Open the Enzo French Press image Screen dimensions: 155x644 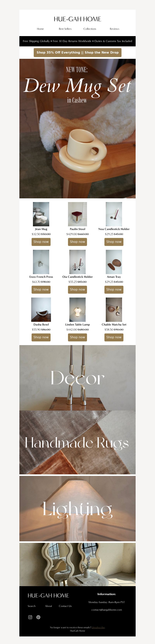(41, 262)
